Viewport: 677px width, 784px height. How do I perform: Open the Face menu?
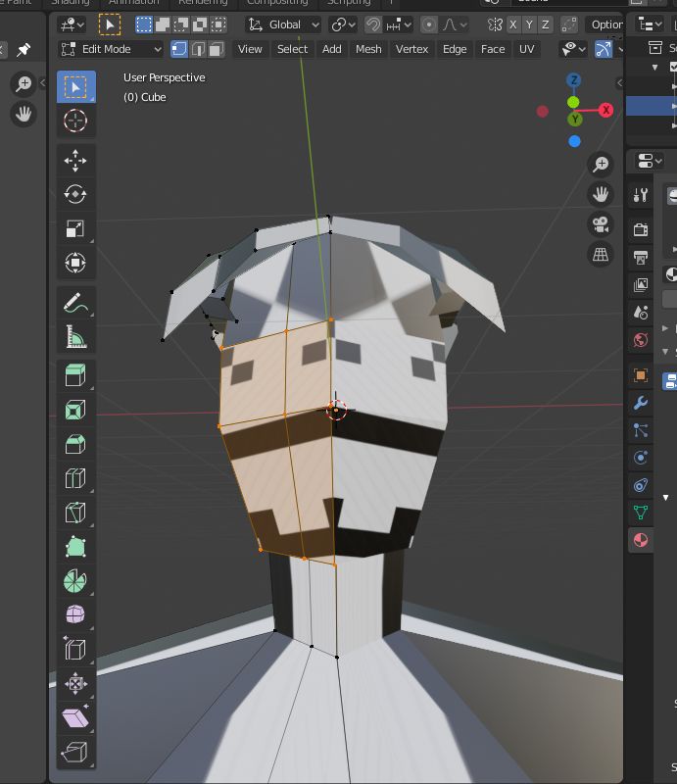coord(493,49)
